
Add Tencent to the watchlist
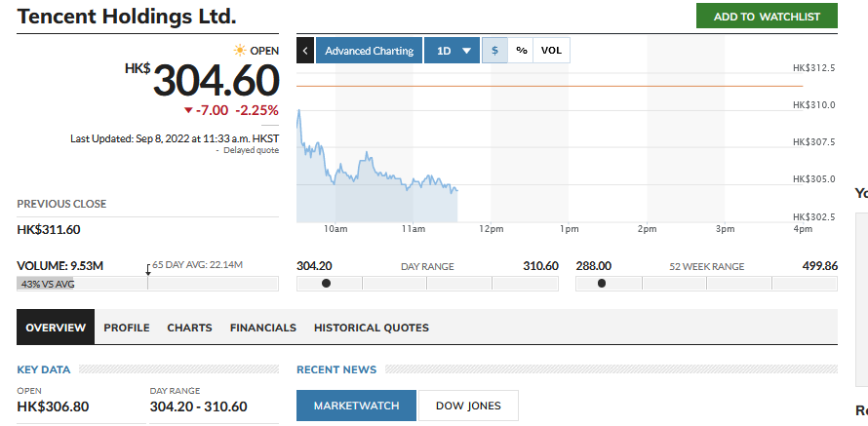(x=767, y=16)
